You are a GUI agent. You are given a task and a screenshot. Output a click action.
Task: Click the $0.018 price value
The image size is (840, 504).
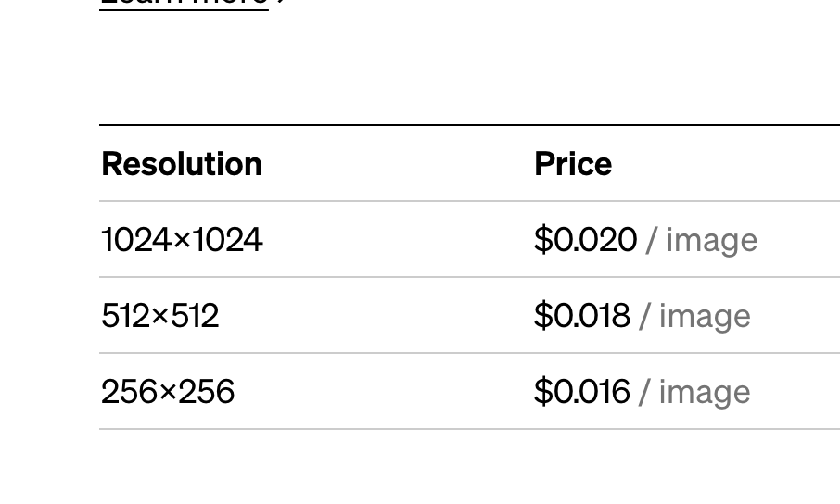(581, 316)
